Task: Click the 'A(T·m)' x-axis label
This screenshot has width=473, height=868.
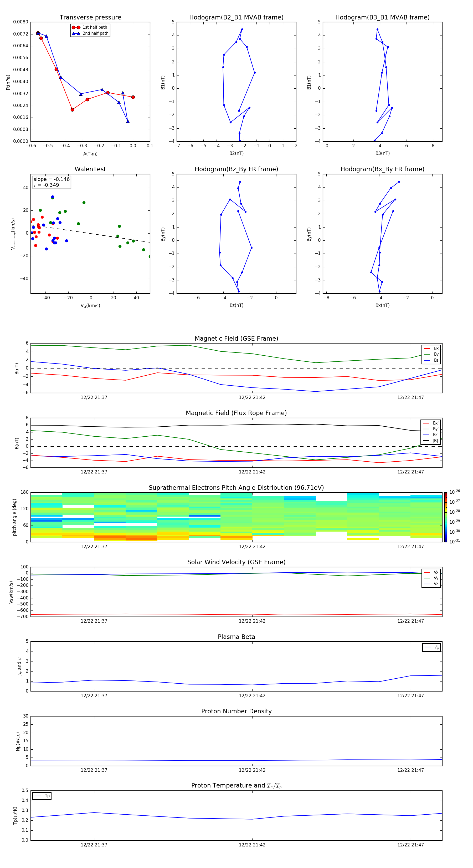Action: coord(90,154)
